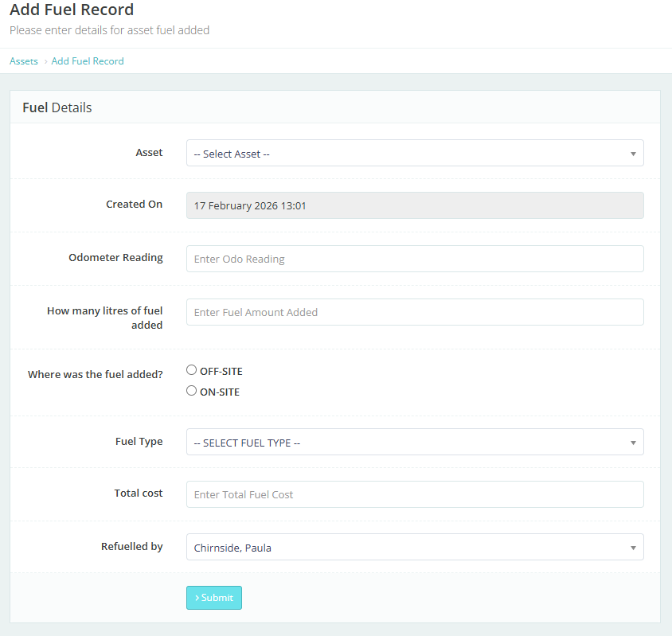Click into the Enter Fuel Amount Added field
Image resolution: width=672 pixels, height=636 pixels.
(415, 312)
